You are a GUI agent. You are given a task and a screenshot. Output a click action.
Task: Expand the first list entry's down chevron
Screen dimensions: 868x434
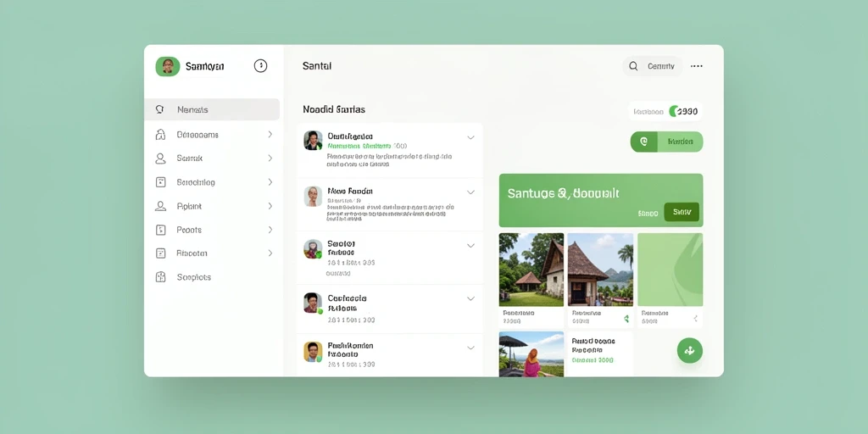click(470, 137)
